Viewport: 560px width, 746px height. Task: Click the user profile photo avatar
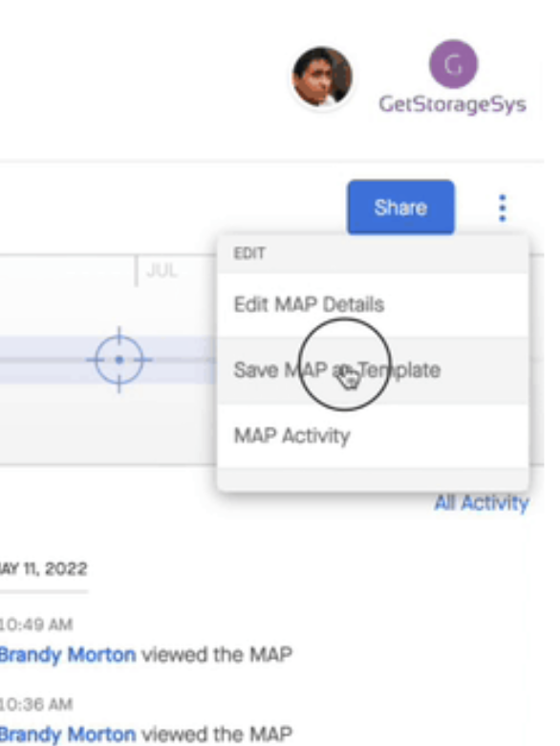tap(322, 77)
